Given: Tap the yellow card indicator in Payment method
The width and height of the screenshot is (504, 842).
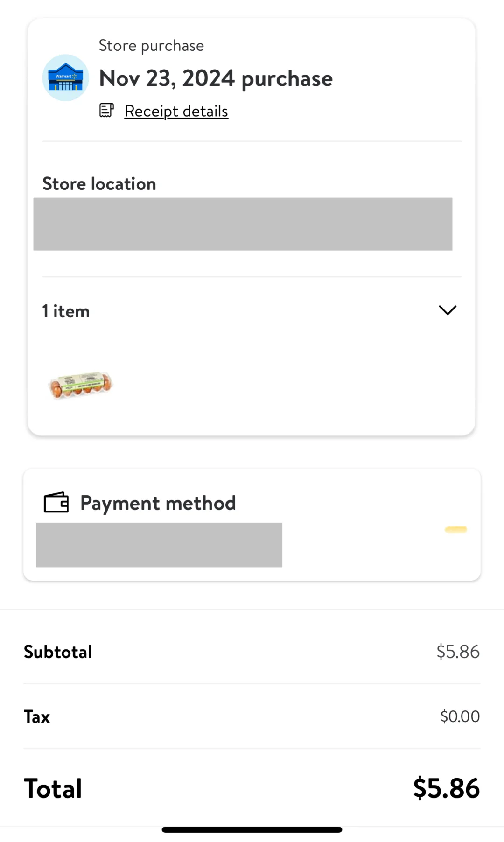Looking at the screenshot, I should pyautogui.click(x=456, y=529).
